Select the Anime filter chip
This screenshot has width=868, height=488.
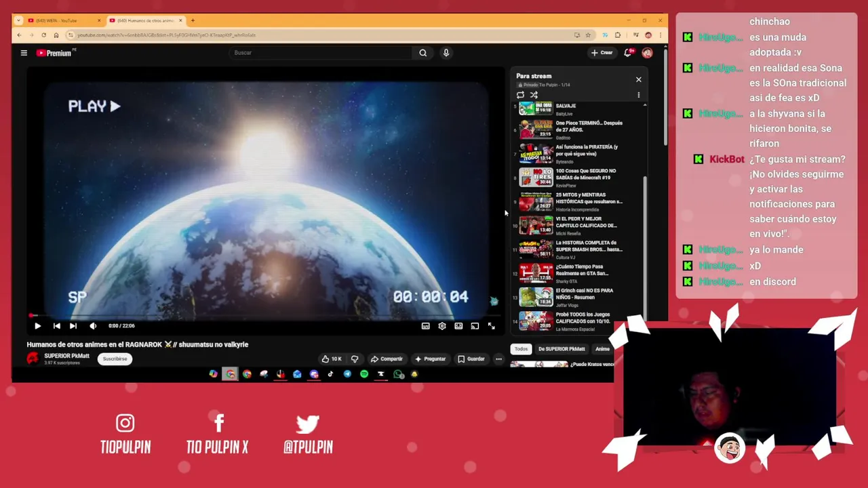tap(602, 349)
